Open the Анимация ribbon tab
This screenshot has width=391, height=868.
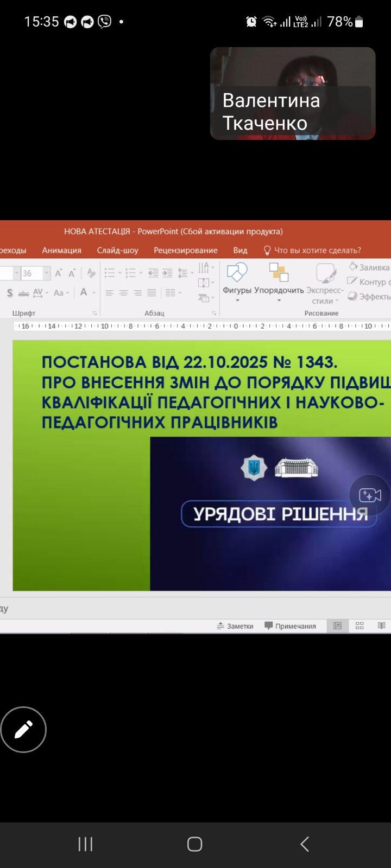61,250
